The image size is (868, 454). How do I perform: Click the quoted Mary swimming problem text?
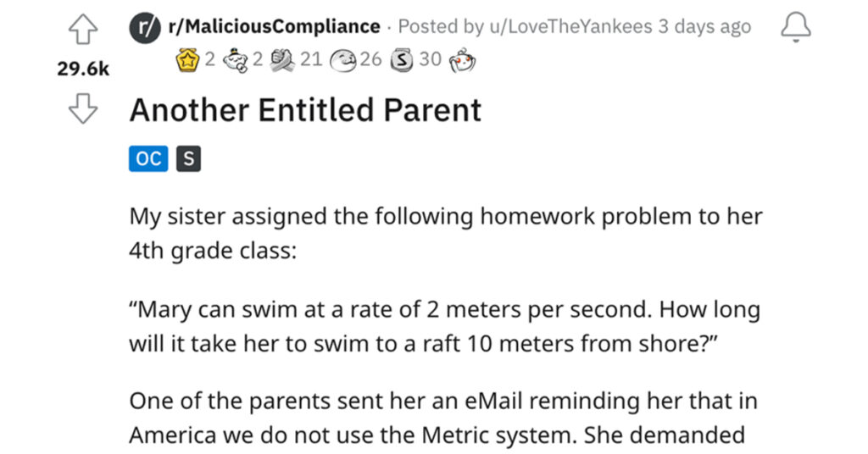point(444,326)
